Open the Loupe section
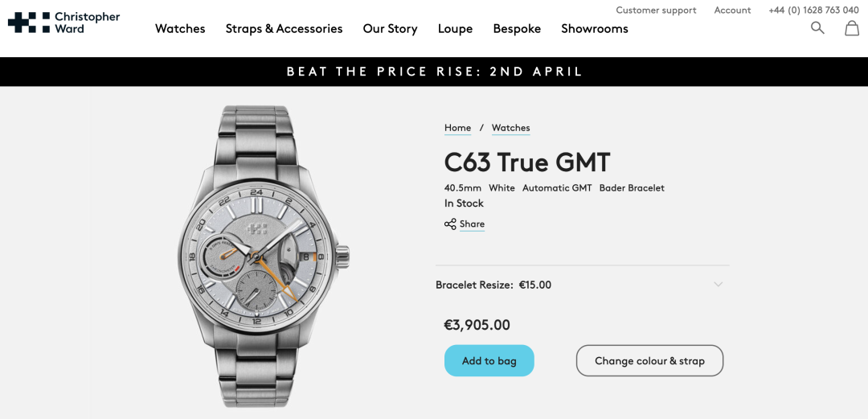Image resolution: width=868 pixels, height=419 pixels. [x=455, y=29]
